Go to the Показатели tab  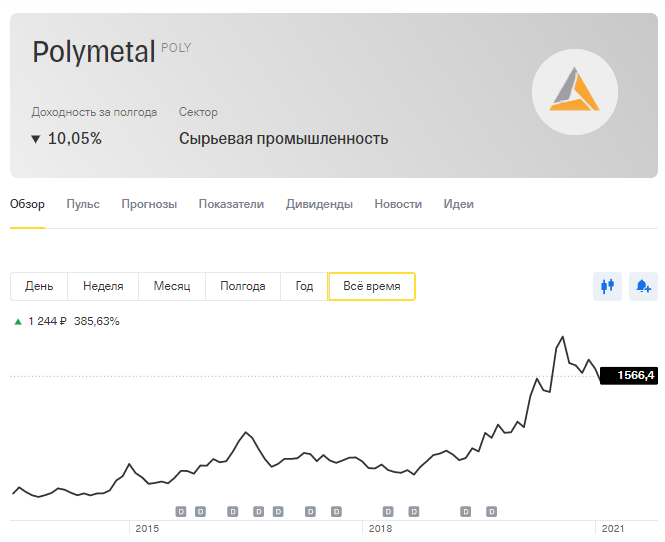pos(231,204)
